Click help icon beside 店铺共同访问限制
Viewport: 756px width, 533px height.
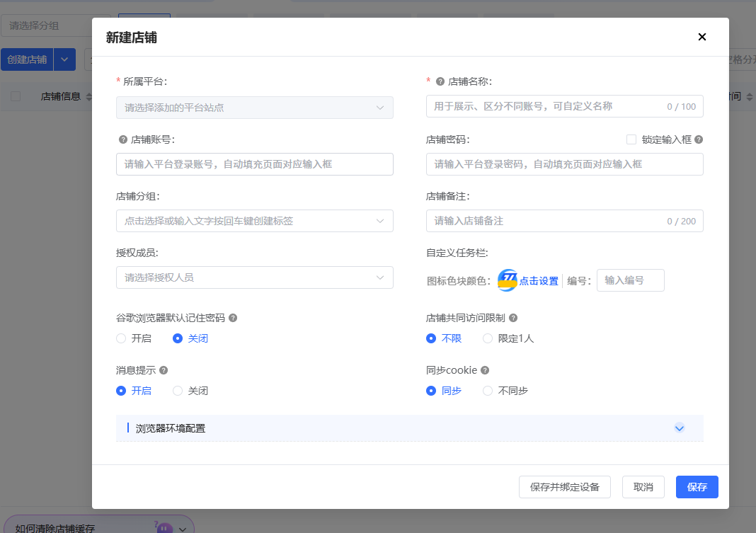pyautogui.click(x=513, y=318)
